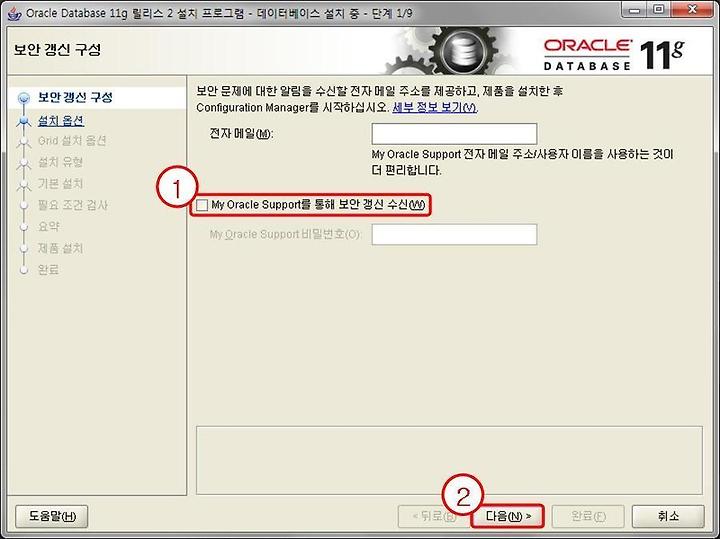This screenshot has height=539, width=720.
Task: Open the 세부 정보 보기 link
Action: pos(434,107)
